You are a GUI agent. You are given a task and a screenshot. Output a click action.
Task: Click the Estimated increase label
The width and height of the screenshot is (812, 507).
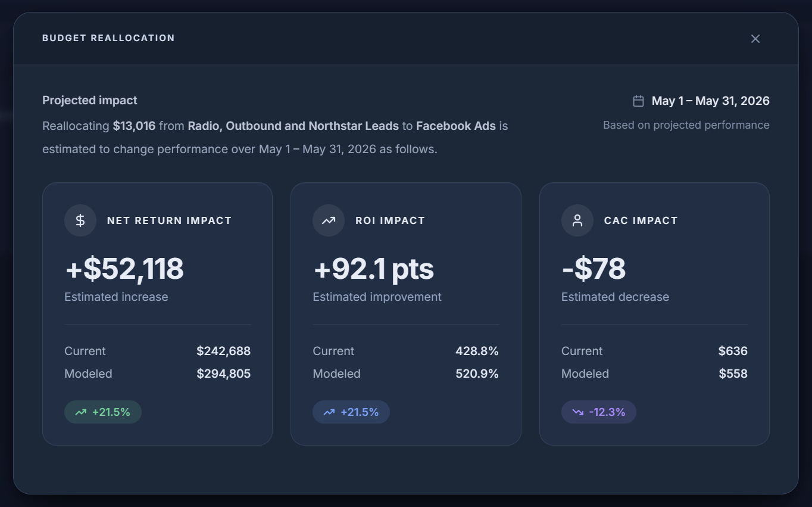(116, 297)
